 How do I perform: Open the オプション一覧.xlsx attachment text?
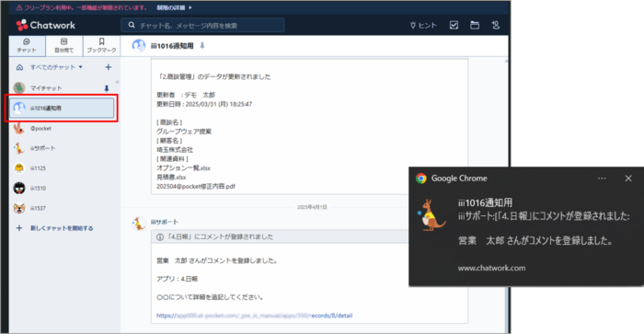183,168
